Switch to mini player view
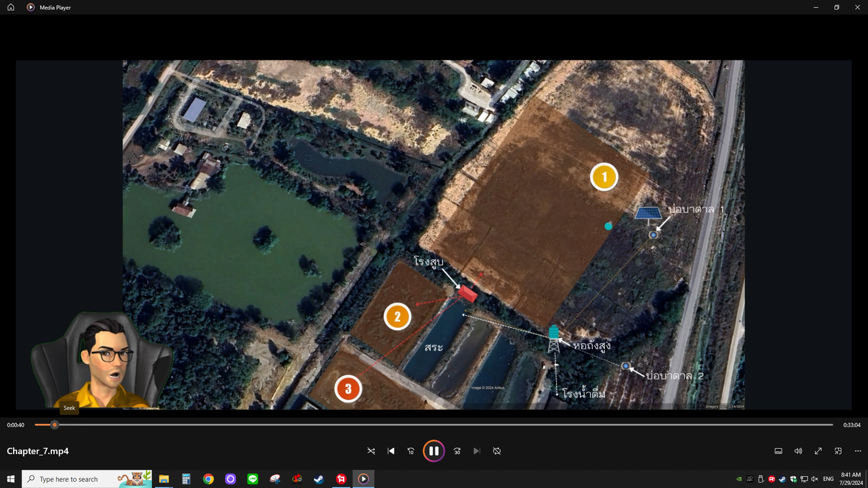Viewport: 868px width, 488px height. [x=838, y=451]
